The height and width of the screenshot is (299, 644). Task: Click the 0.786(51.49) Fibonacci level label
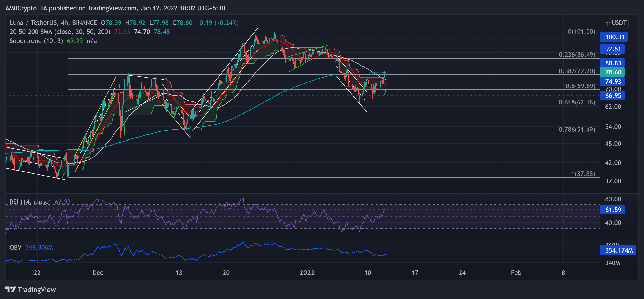pyautogui.click(x=576, y=130)
